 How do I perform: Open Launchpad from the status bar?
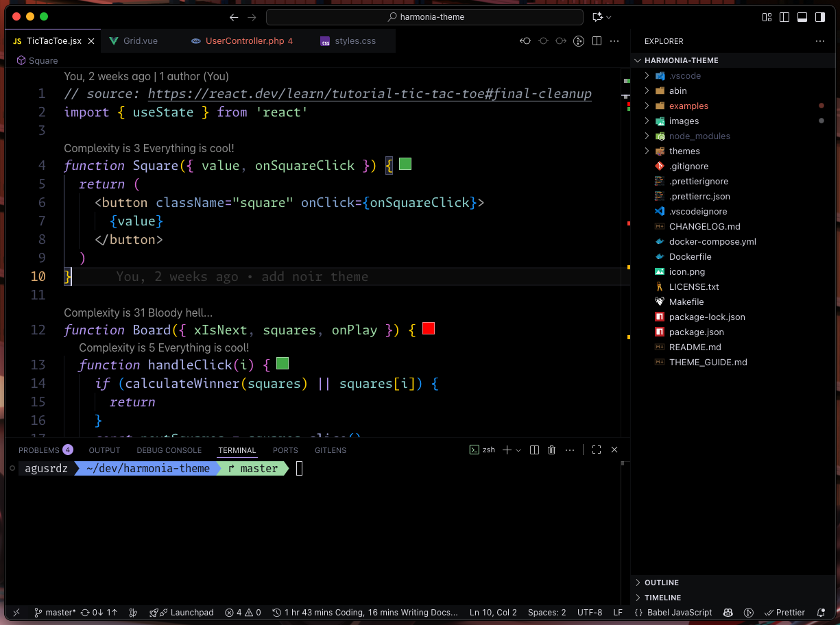[x=182, y=613]
